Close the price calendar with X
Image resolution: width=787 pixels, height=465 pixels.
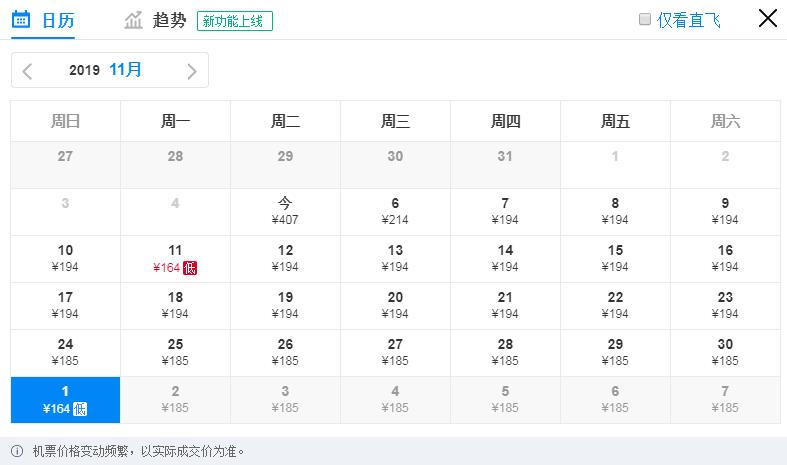point(767,18)
